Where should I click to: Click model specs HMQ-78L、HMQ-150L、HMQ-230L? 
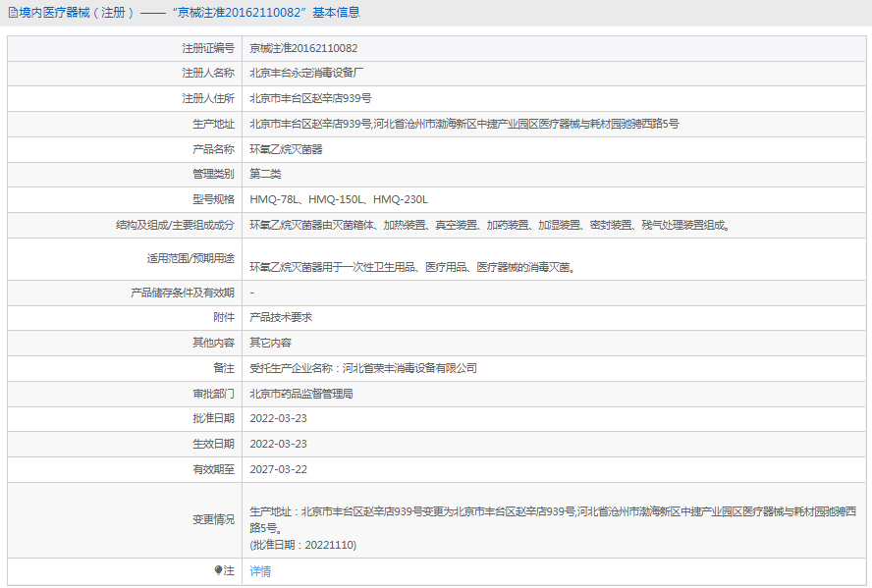pos(339,199)
